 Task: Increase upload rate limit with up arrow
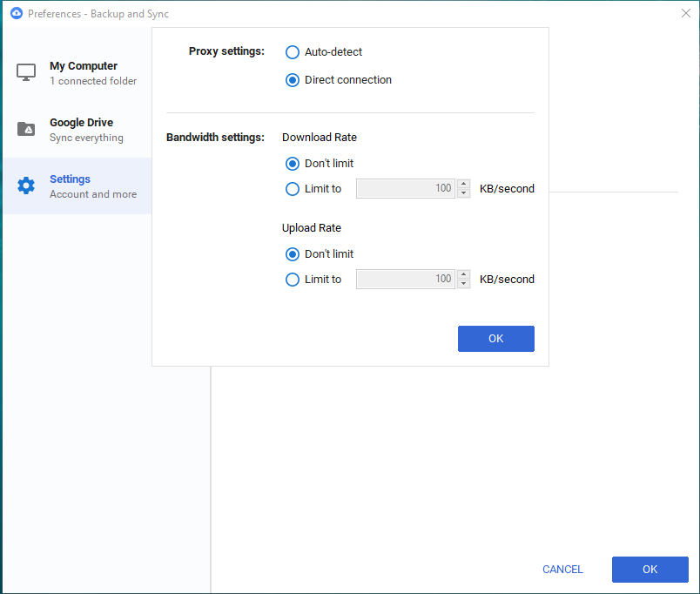(x=464, y=275)
